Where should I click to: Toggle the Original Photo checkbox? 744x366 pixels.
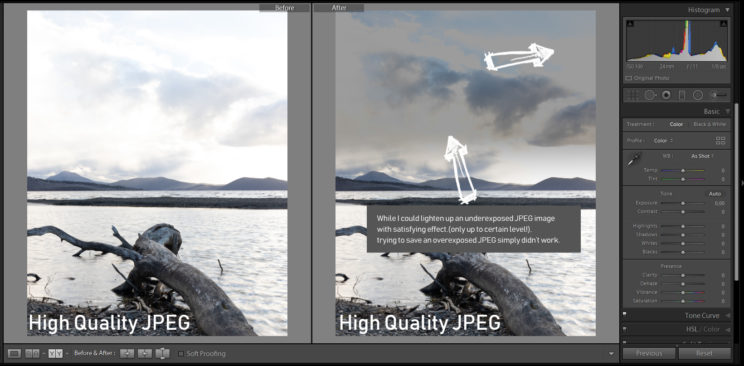coord(629,78)
